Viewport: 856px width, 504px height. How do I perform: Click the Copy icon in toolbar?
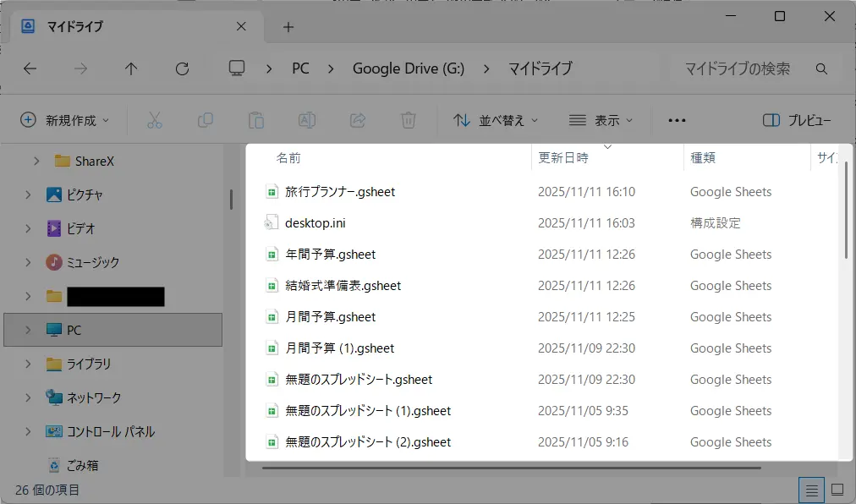[205, 120]
